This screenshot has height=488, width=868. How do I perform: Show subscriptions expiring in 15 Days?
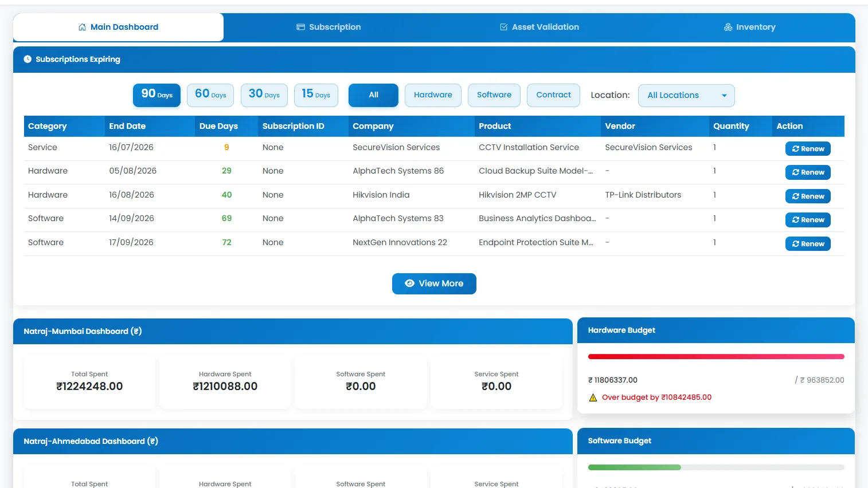316,95
